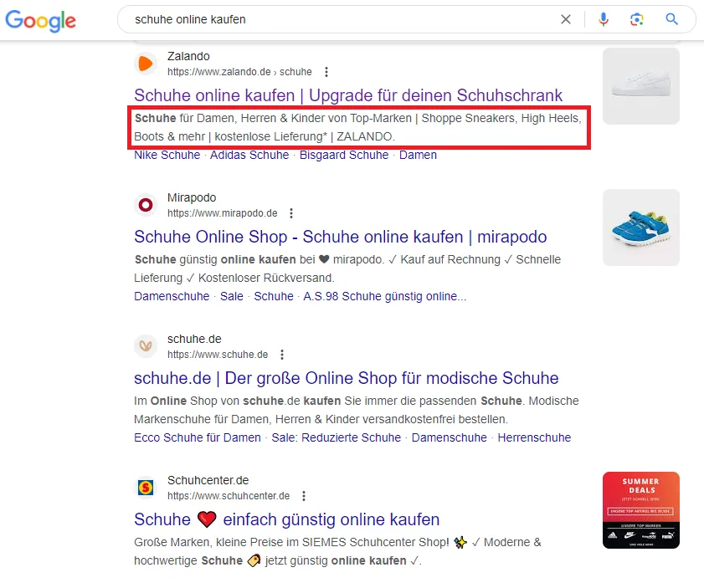The height and width of the screenshot is (588, 704).
Task: Follow the 'Herrenschuhe' sitelink
Action: point(534,437)
